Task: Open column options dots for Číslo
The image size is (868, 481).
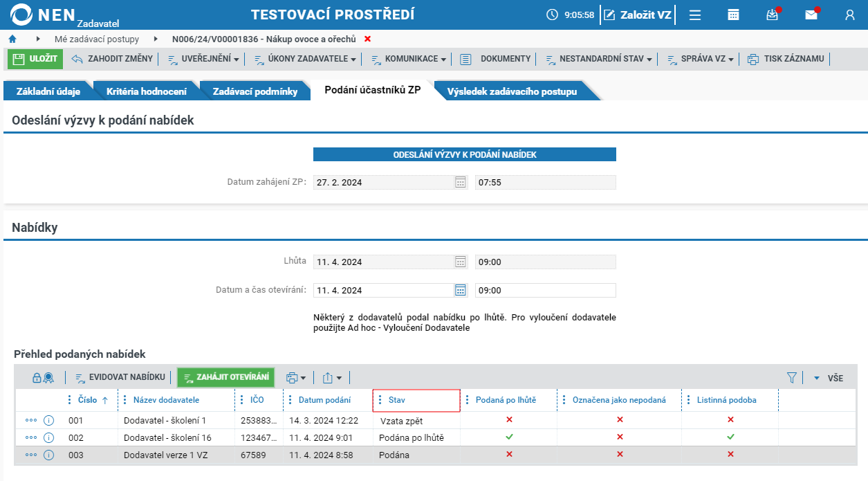Action: point(69,400)
